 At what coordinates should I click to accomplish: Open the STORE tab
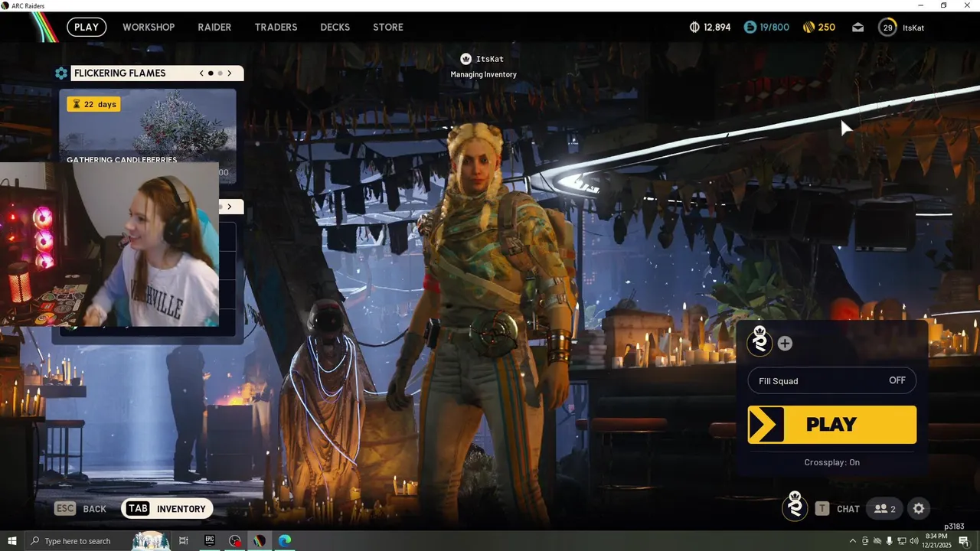click(x=388, y=27)
